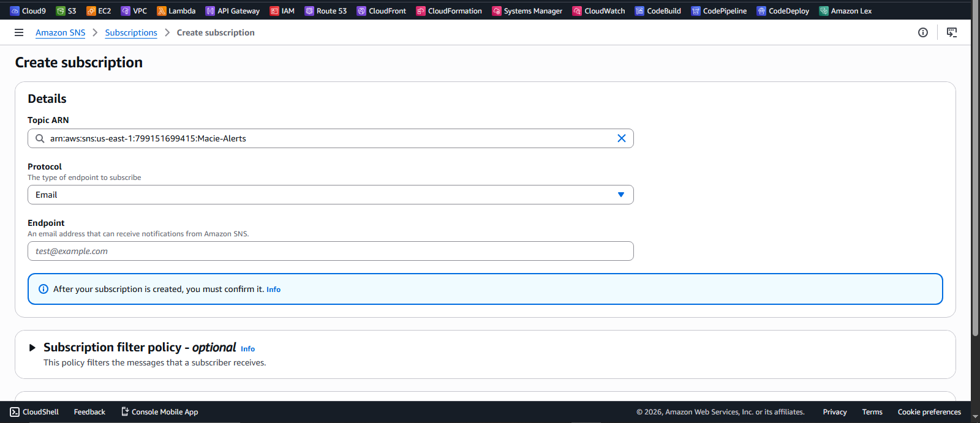Viewport: 980px width, 423px height.
Task: Open Cookie preferences
Action: point(929,412)
